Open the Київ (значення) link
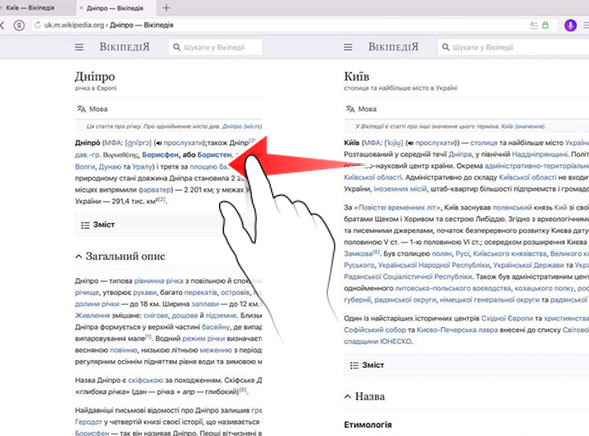This screenshot has width=589, height=436. click(523, 126)
